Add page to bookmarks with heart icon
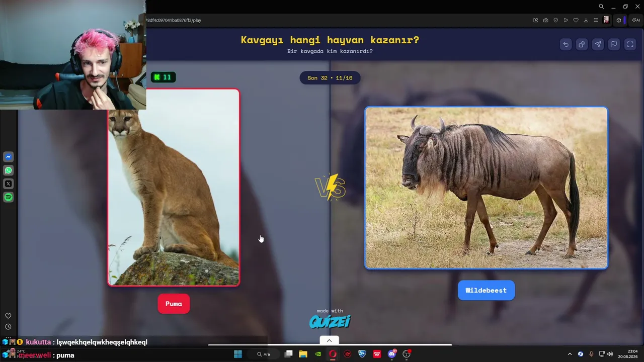Screen dimensions: 644x362 [576, 20]
